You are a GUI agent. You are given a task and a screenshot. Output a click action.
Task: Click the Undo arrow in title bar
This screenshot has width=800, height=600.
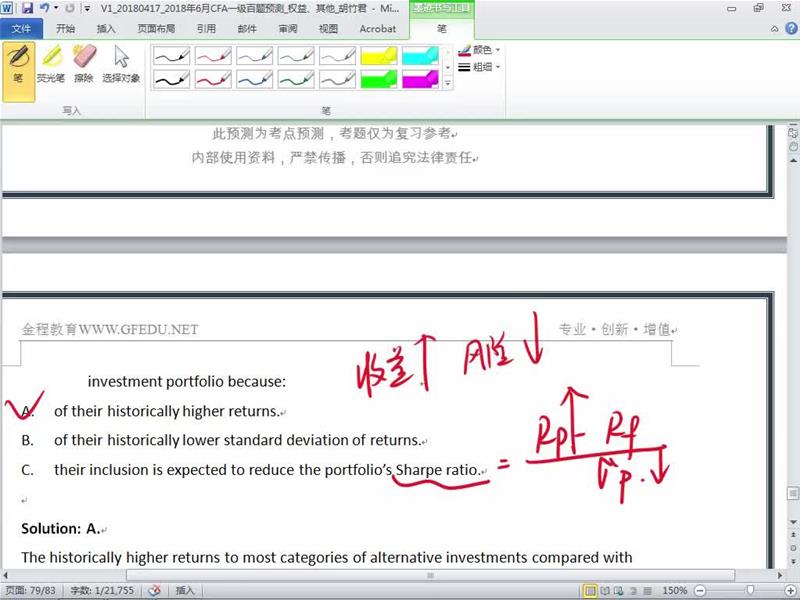point(45,8)
